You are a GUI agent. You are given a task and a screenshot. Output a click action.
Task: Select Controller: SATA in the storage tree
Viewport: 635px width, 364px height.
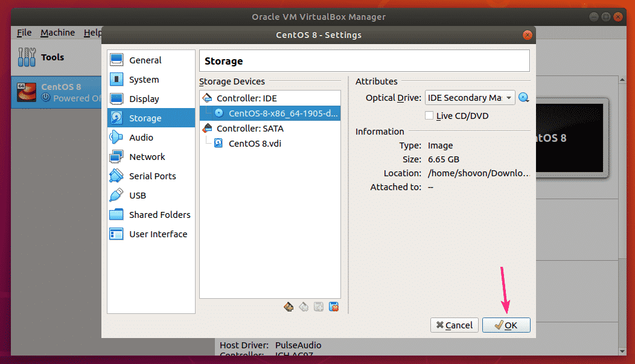coord(250,129)
